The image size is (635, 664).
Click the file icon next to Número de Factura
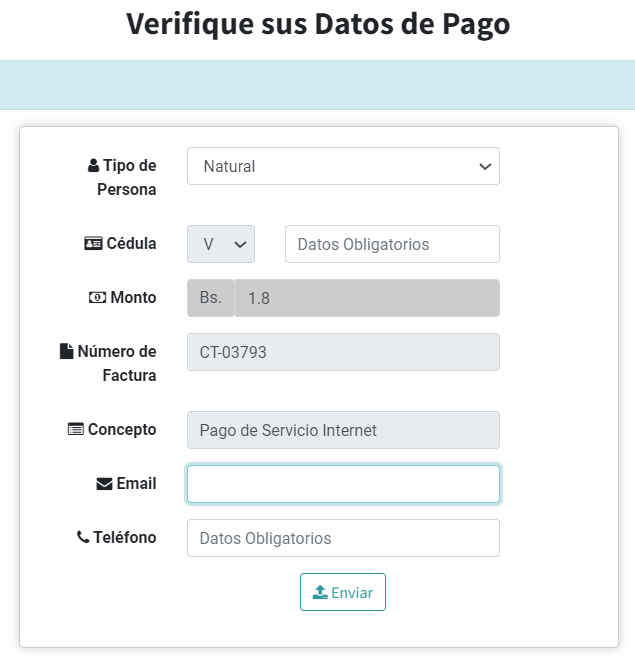tap(66, 351)
